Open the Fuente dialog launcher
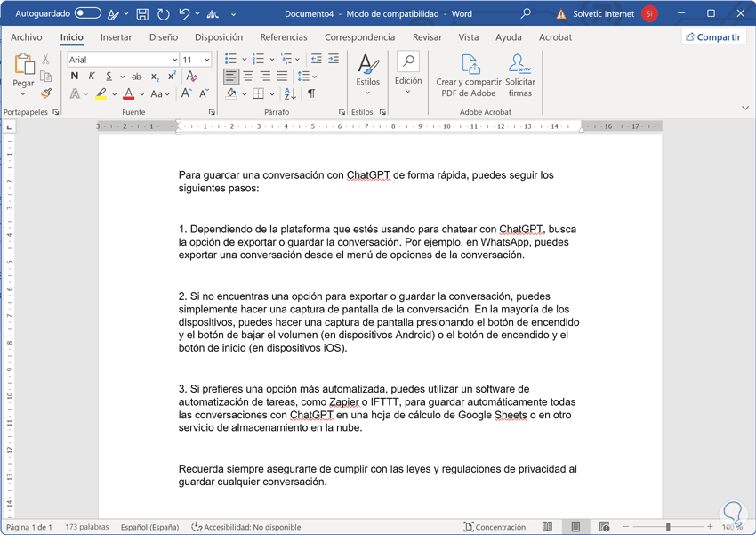Image resolution: width=756 pixels, height=535 pixels. coord(212,112)
